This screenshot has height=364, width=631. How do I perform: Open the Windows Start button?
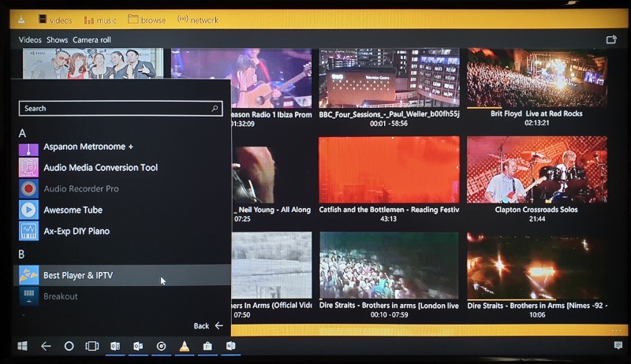(x=23, y=346)
